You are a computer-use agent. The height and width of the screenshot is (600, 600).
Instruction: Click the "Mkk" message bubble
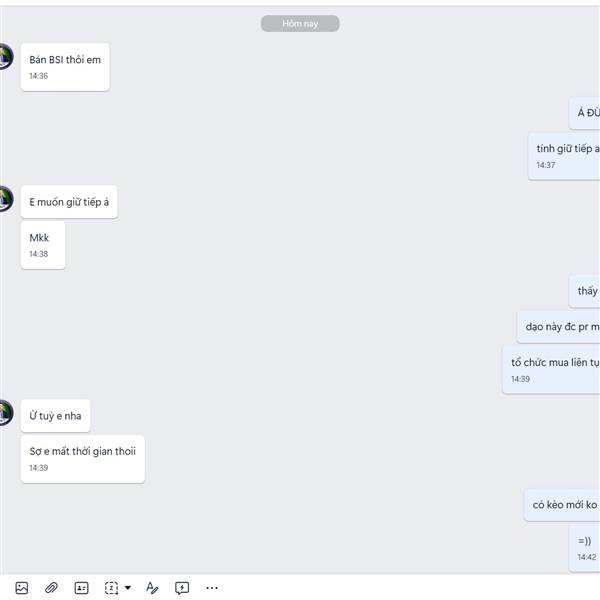43,245
